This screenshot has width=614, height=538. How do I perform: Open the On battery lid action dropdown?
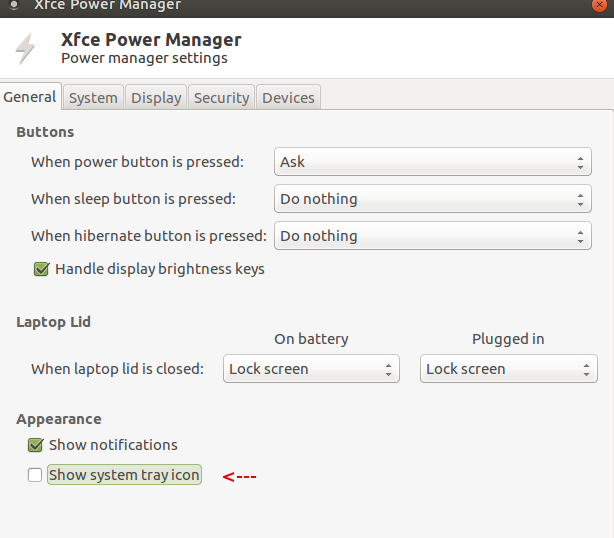point(311,369)
